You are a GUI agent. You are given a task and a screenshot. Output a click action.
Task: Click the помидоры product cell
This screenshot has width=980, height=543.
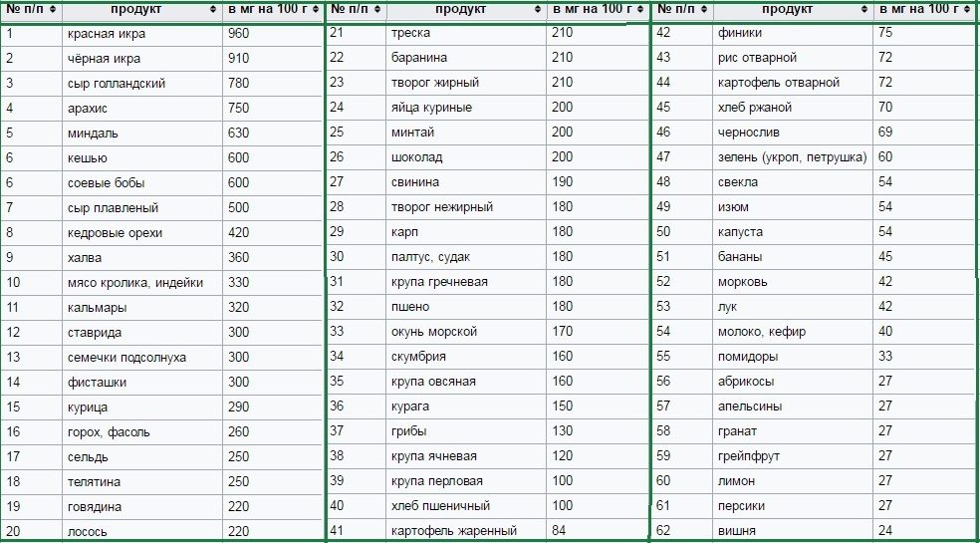tap(793, 357)
